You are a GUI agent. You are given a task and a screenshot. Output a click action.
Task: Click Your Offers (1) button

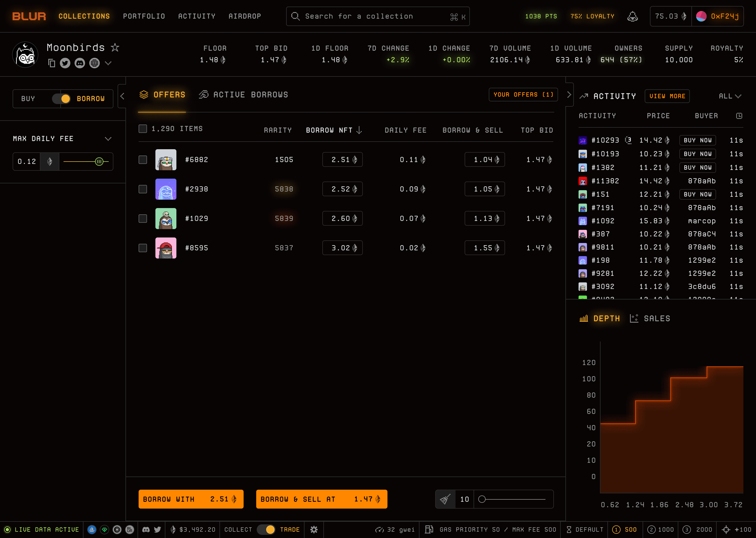coord(523,95)
